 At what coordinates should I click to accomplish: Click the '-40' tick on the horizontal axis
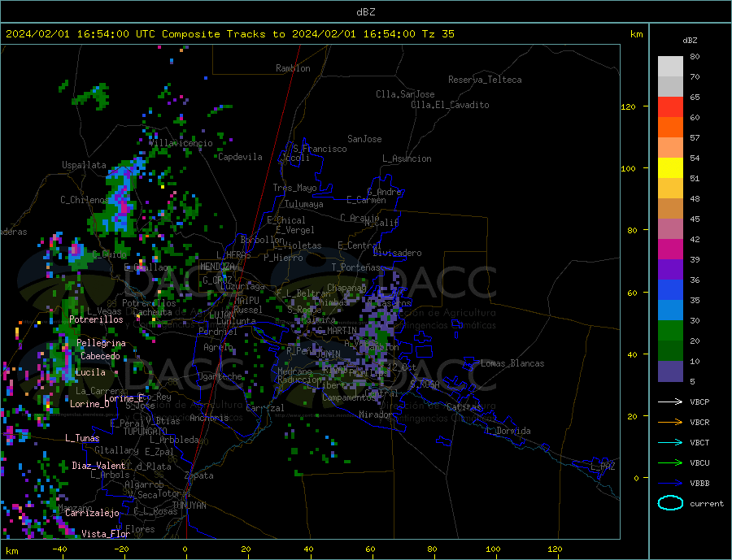click(x=59, y=549)
